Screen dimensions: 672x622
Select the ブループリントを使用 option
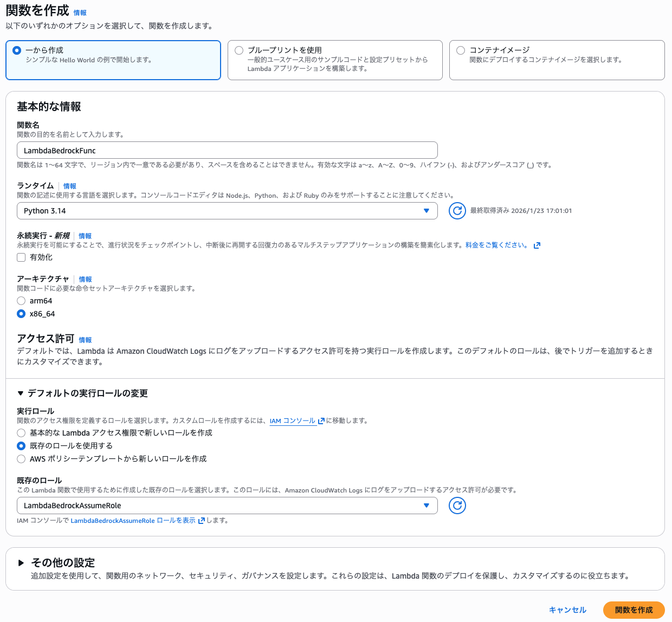pyautogui.click(x=239, y=50)
